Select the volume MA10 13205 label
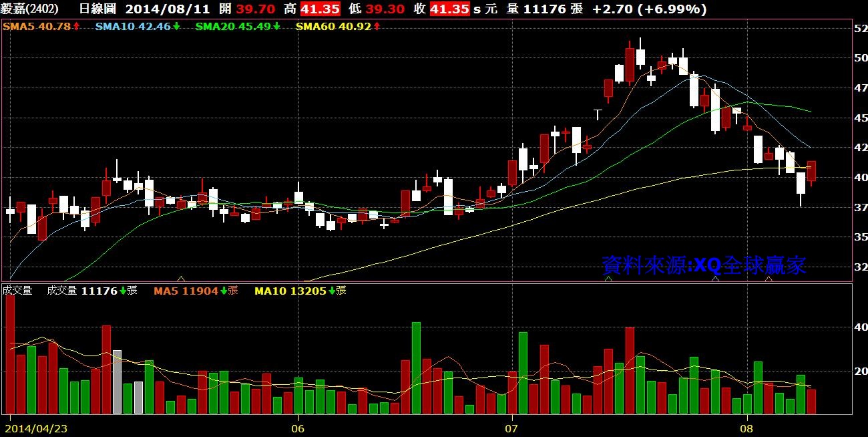 [x=300, y=291]
